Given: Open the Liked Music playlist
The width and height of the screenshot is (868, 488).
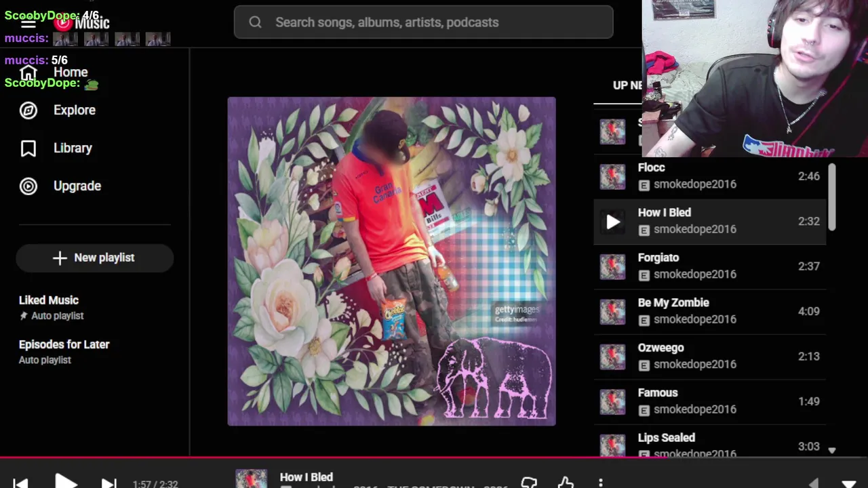Looking at the screenshot, I should pos(49,300).
